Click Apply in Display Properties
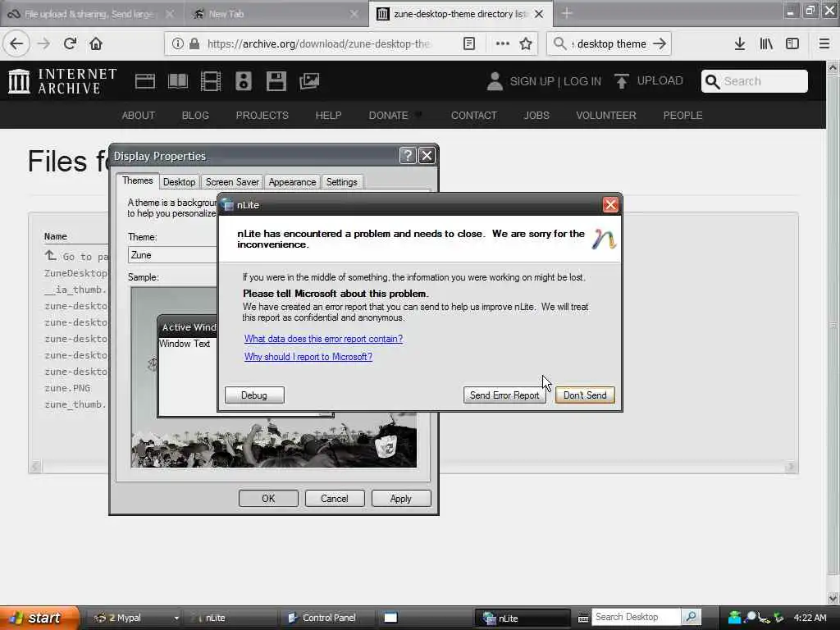 tap(400, 499)
